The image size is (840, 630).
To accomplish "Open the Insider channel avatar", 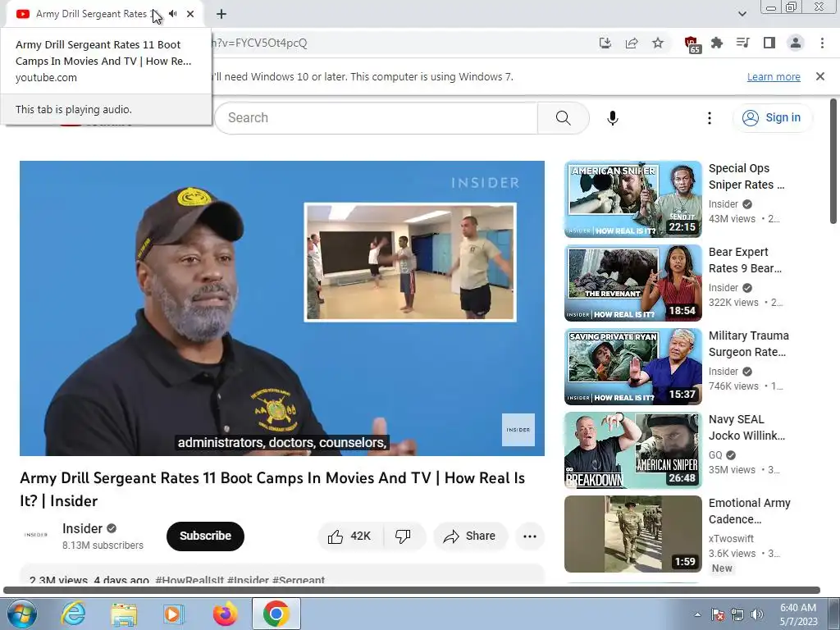I will click(x=36, y=535).
